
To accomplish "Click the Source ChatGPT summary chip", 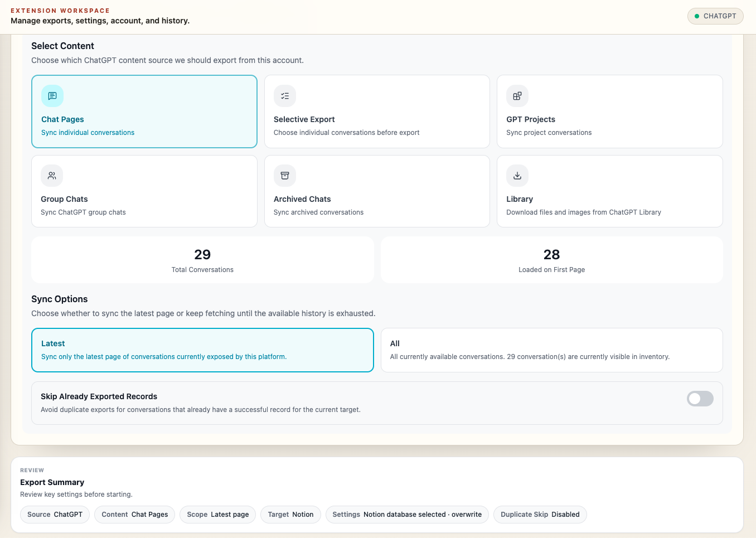I will pos(55,515).
